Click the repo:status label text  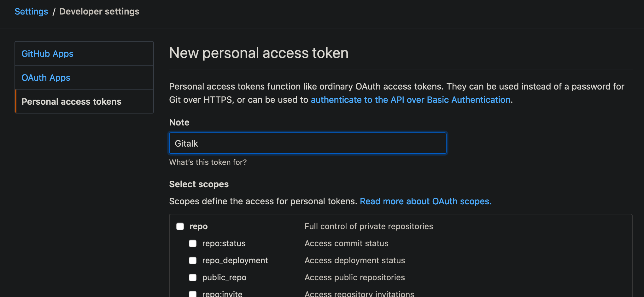click(x=224, y=243)
